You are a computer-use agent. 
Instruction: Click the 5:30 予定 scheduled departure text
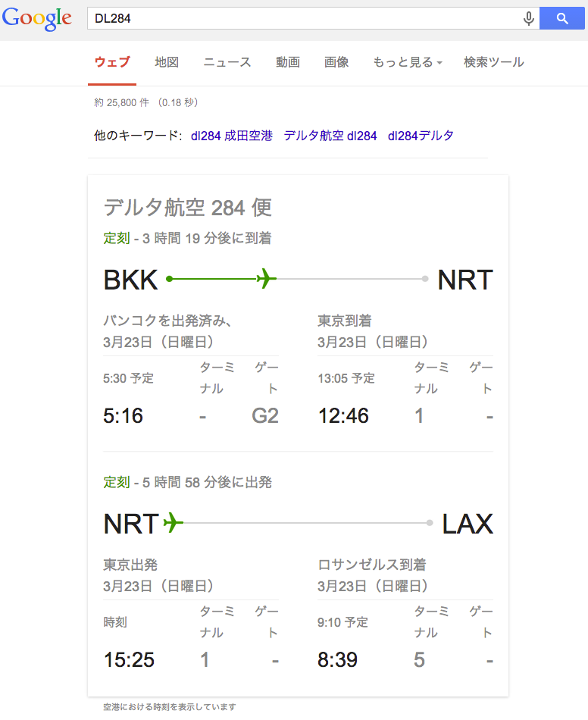129,378
